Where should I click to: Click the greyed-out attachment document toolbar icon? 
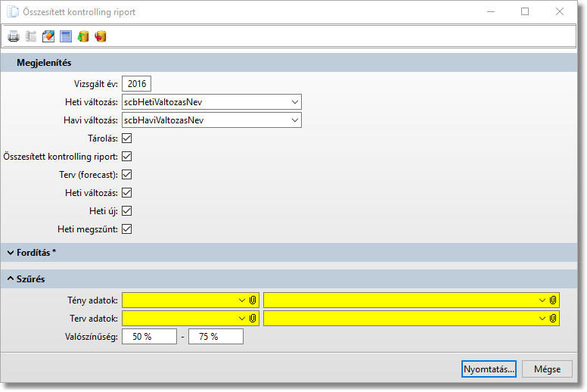coord(31,36)
